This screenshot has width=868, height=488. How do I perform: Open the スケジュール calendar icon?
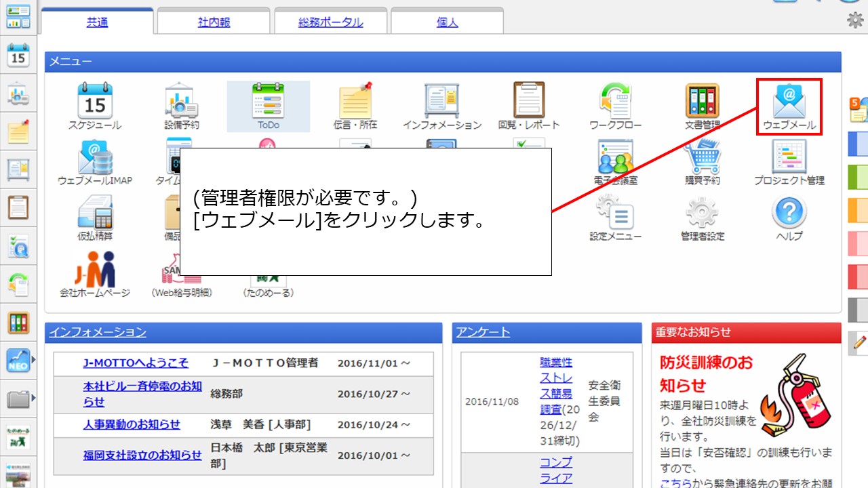tap(94, 105)
